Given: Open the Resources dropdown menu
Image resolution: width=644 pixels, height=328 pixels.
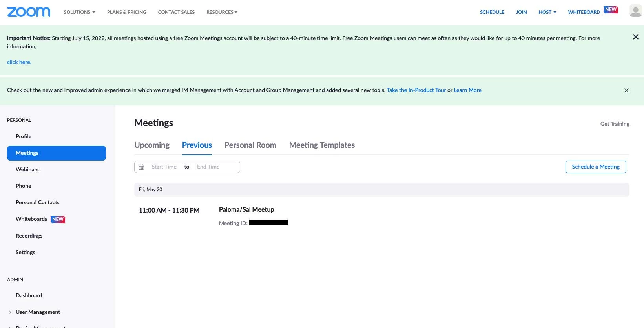Looking at the screenshot, I should [x=222, y=12].
